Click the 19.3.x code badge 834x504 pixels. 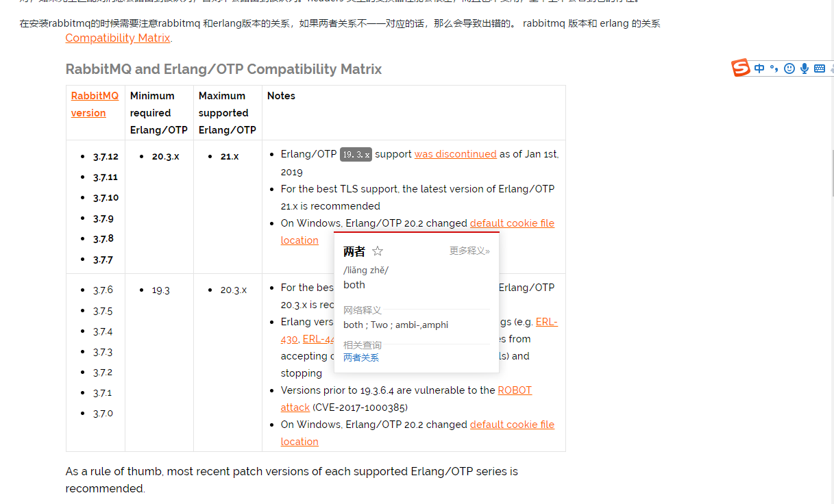tap(356, 154)
